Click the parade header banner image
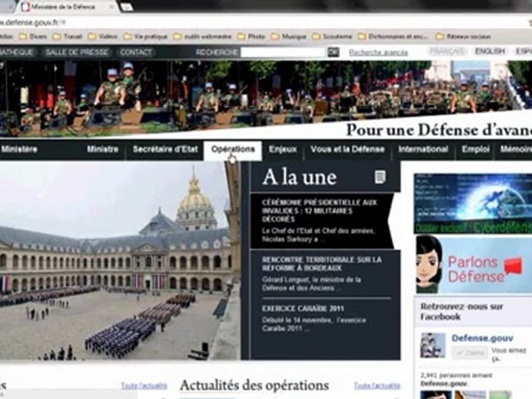This screenshot has width=532, height=399. [x=265, y=99]
